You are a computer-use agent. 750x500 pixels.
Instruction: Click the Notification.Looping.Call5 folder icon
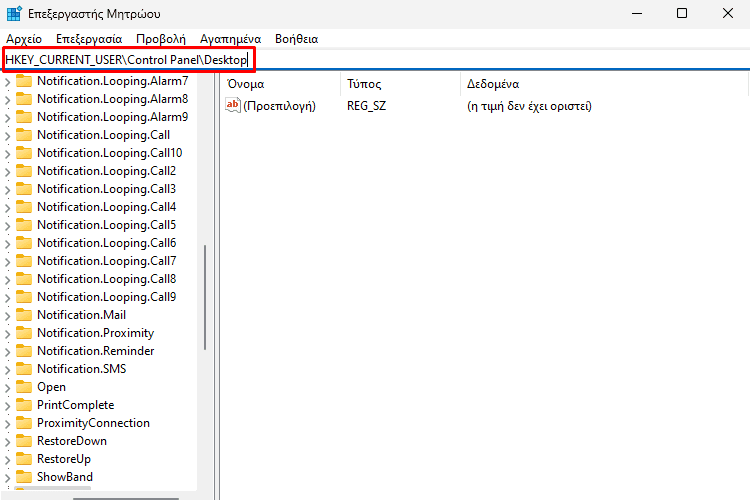coord(24,224)
